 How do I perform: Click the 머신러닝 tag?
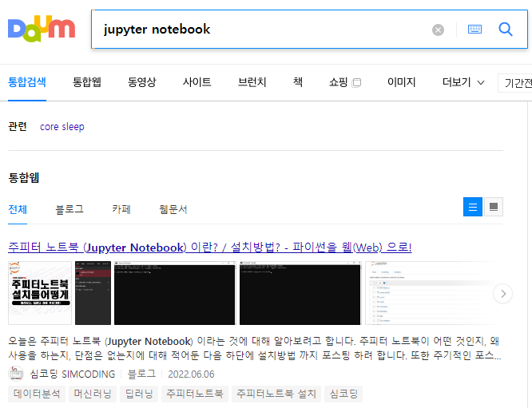coord(93,394)
